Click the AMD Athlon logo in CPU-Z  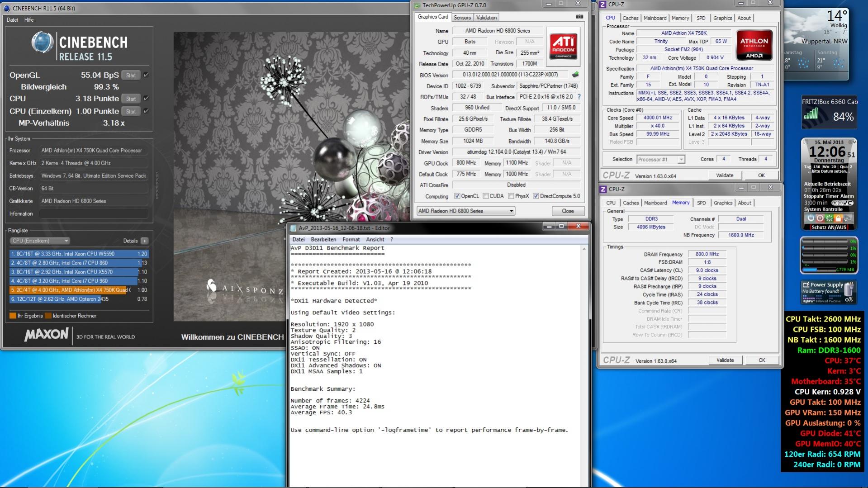(754, 45)
